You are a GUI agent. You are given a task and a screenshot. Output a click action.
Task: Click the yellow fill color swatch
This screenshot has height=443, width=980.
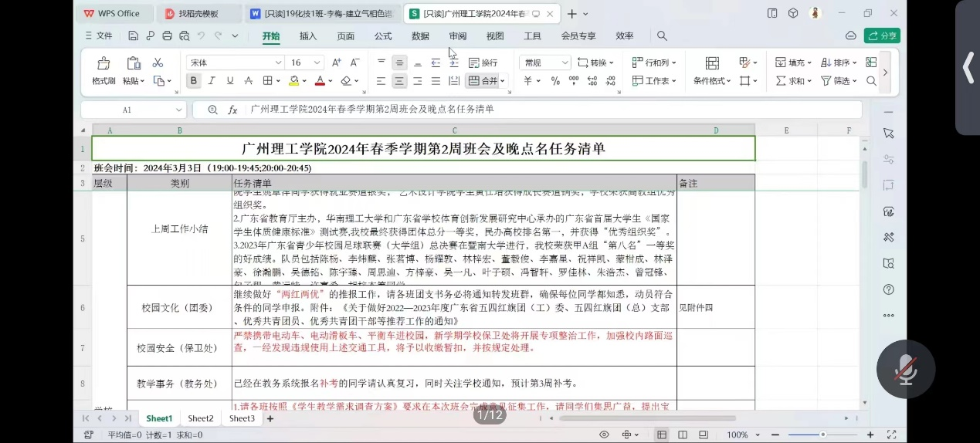pos(293,81)
